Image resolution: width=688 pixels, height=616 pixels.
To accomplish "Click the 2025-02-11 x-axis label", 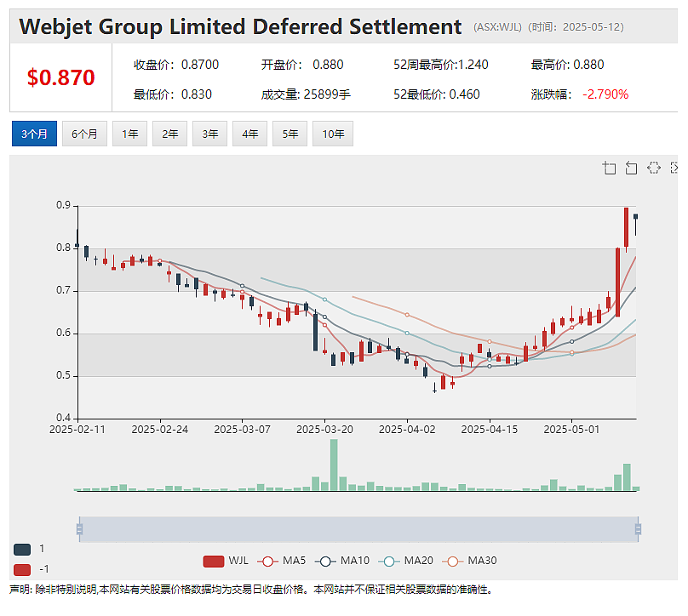I will (x=77, y=429).
